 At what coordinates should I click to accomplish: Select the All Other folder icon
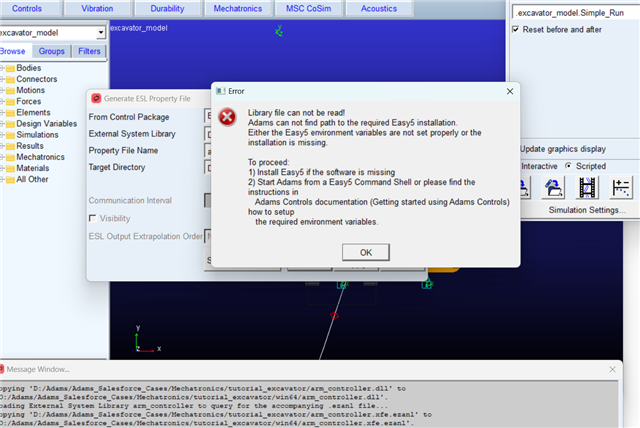click(11, 179)
